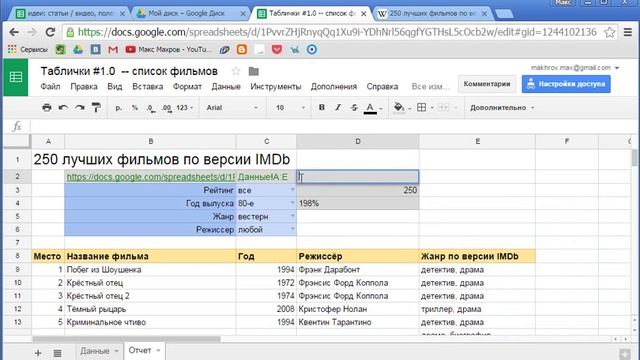The image size is (640, 360).
Task: Open the cell borders menu
Action: [x=422, y=107]
